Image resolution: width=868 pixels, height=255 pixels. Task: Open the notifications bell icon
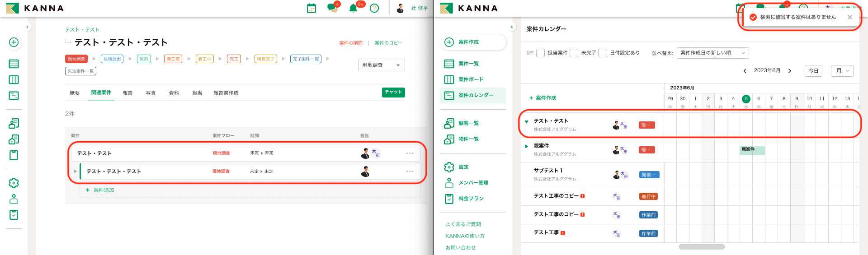pos(354,8)
